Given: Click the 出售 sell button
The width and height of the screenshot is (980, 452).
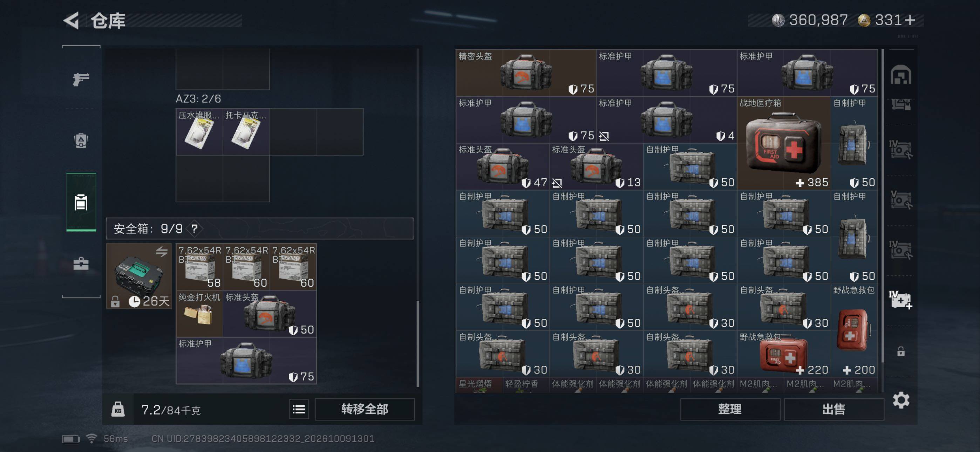Looking at the screenshot, I should tap(833, 409).
